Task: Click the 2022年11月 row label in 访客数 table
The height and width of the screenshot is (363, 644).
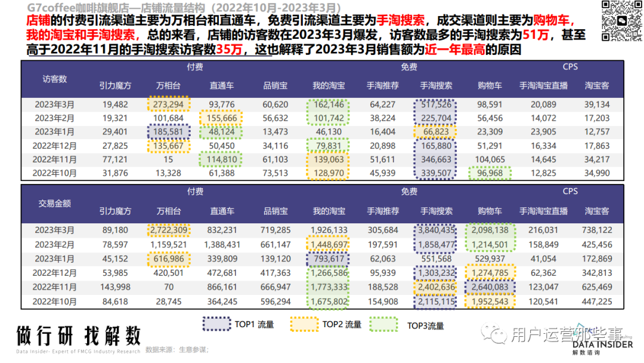Action: pyautogui.click(x=55, y=159)
